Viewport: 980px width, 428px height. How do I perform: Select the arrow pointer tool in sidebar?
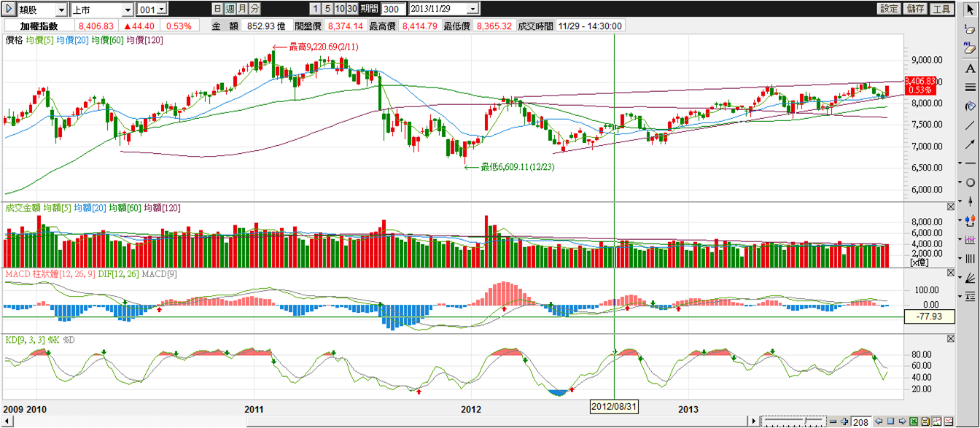pos(970,11)
